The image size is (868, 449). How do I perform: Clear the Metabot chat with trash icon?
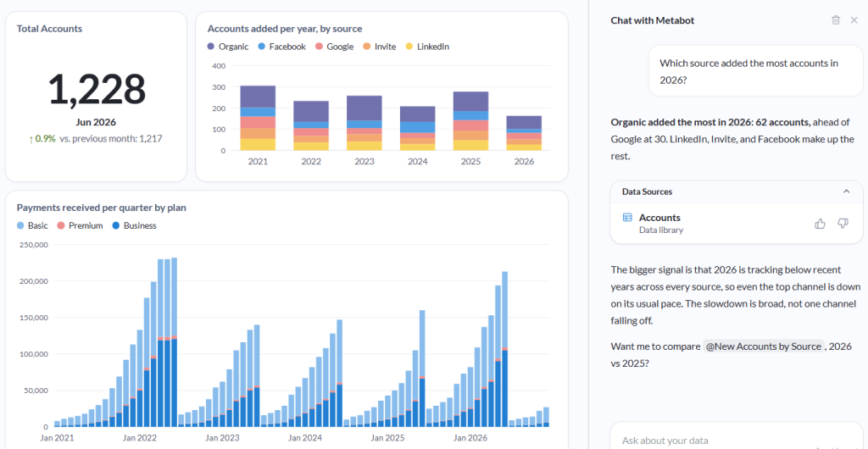pos(835,19)
